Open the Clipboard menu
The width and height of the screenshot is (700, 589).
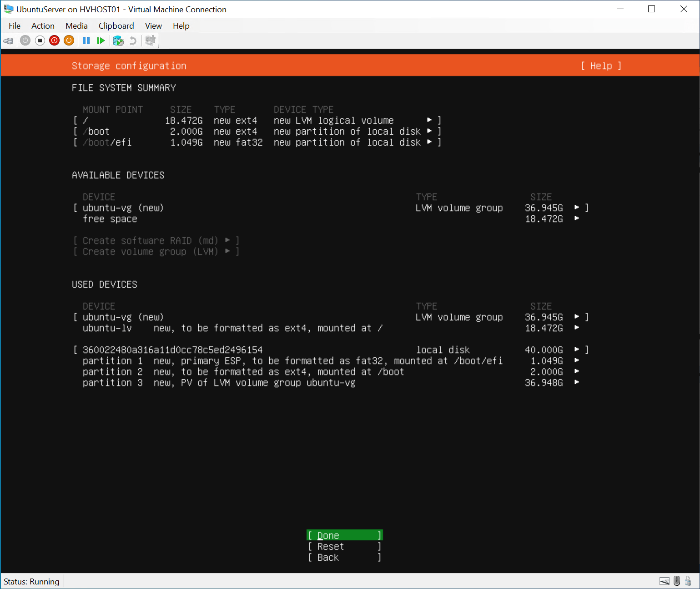(116, 26)
